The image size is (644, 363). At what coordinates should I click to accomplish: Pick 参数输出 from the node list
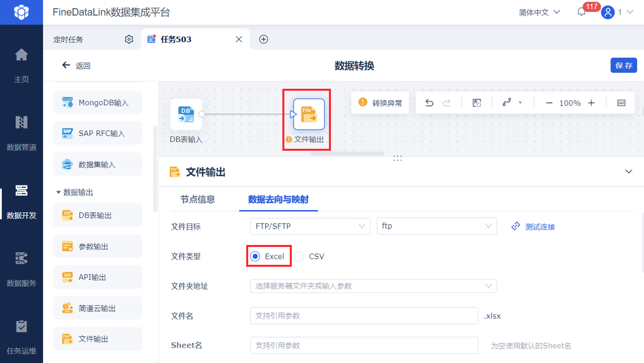point(98,246)
